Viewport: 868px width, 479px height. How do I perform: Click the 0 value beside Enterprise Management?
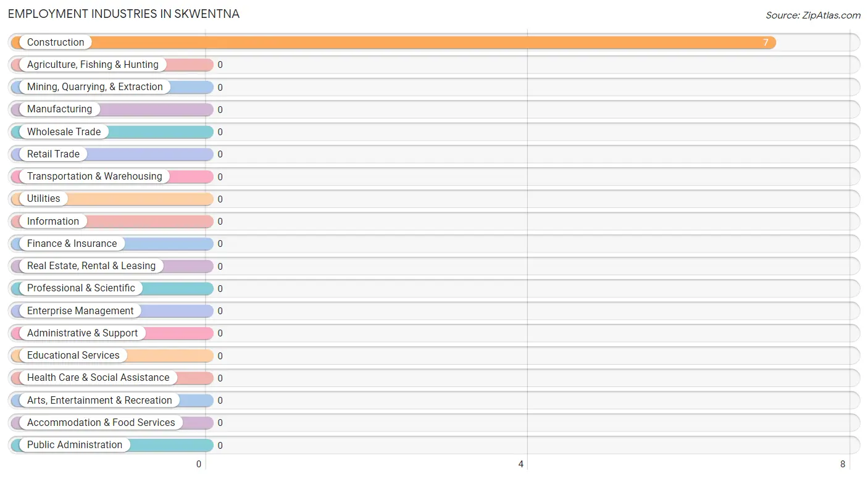(220, 311)
